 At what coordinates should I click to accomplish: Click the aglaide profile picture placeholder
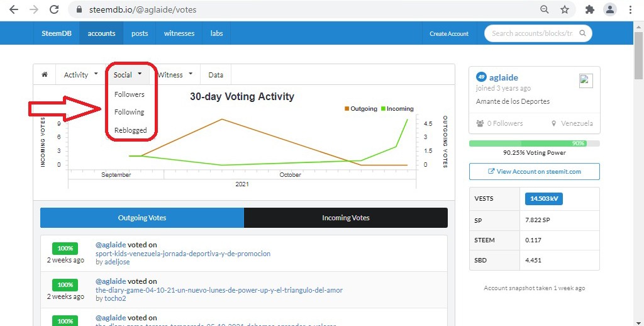tap(586, 81)
